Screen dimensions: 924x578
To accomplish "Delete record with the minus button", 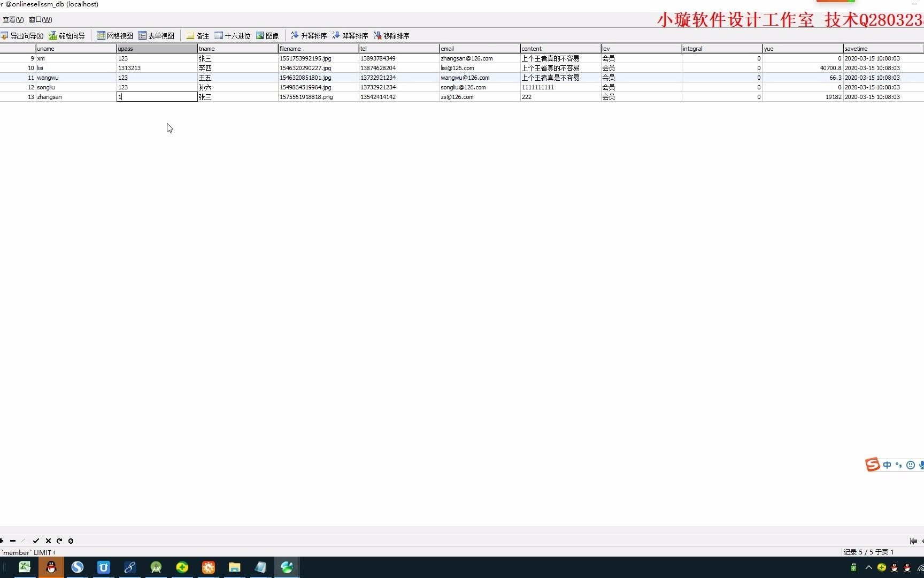I will [x=13, y=541].
